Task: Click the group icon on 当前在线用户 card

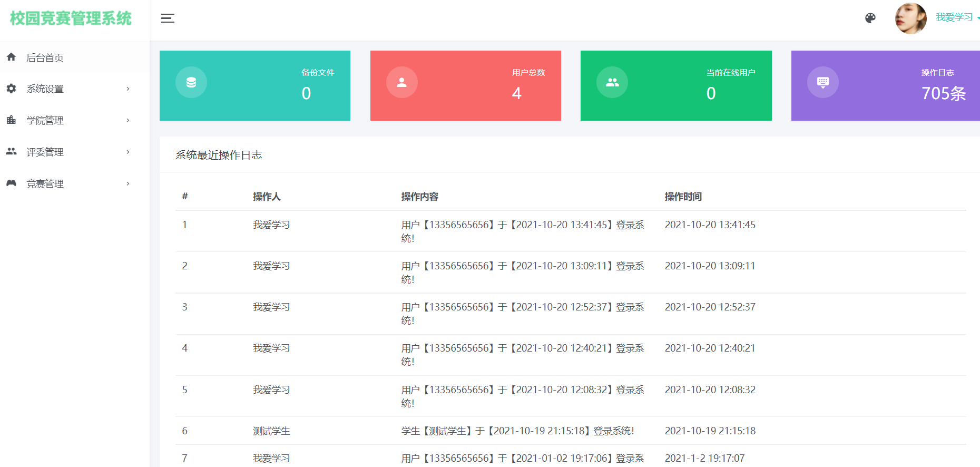Action: 612,82
